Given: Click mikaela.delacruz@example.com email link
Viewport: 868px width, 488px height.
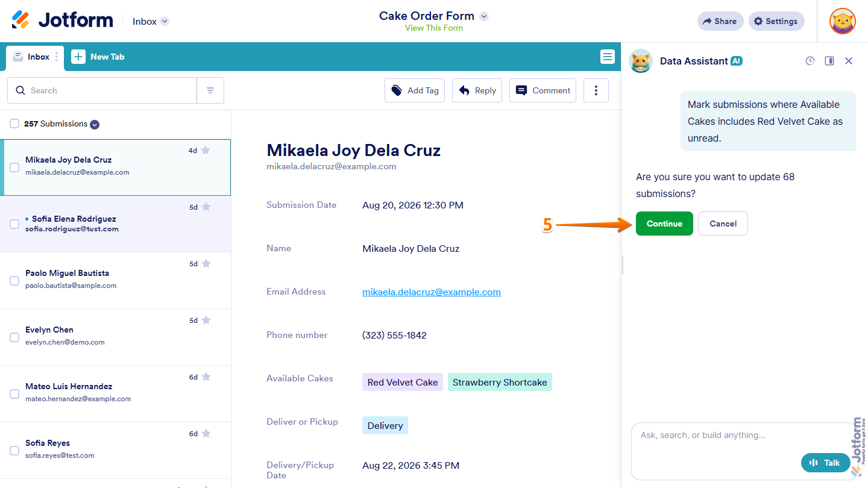Looking at the screenshot, I should tap(432, 292).
